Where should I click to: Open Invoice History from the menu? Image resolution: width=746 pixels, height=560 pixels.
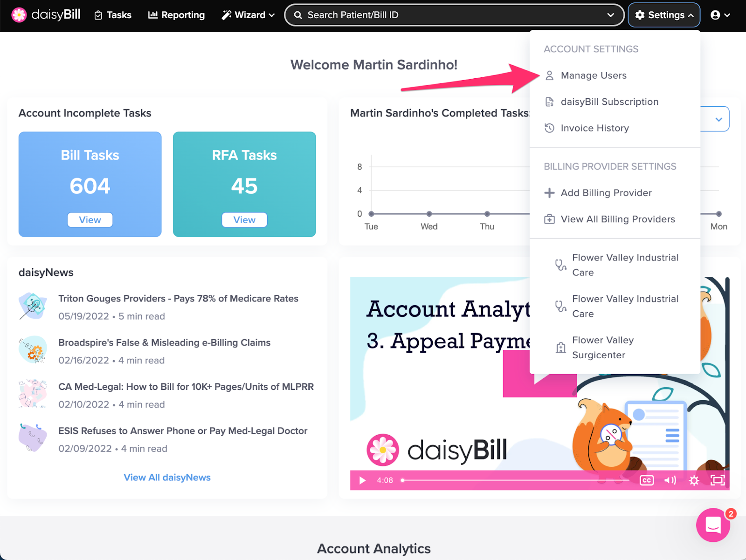tap(595, 128)
